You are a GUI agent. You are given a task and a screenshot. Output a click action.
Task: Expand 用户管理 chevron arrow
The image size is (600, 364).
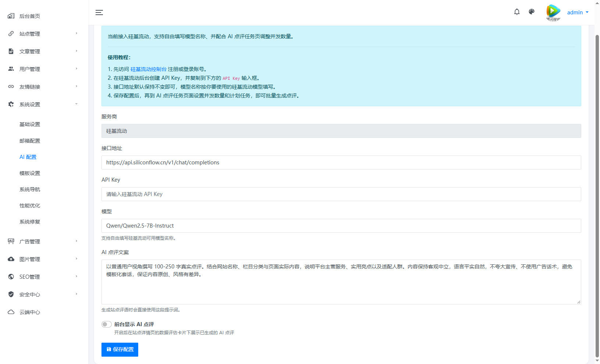76,69
